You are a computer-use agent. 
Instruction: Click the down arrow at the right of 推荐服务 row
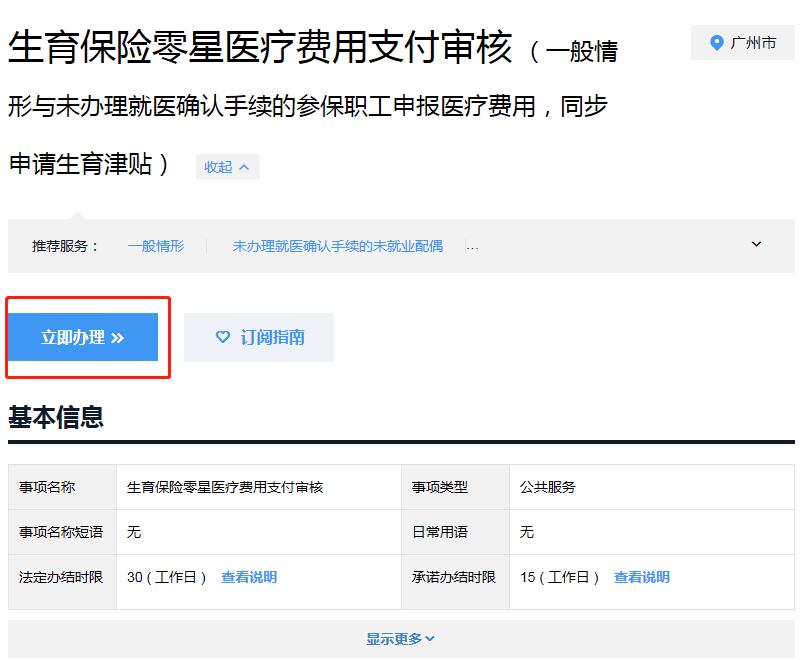click(x=757, y=243)
